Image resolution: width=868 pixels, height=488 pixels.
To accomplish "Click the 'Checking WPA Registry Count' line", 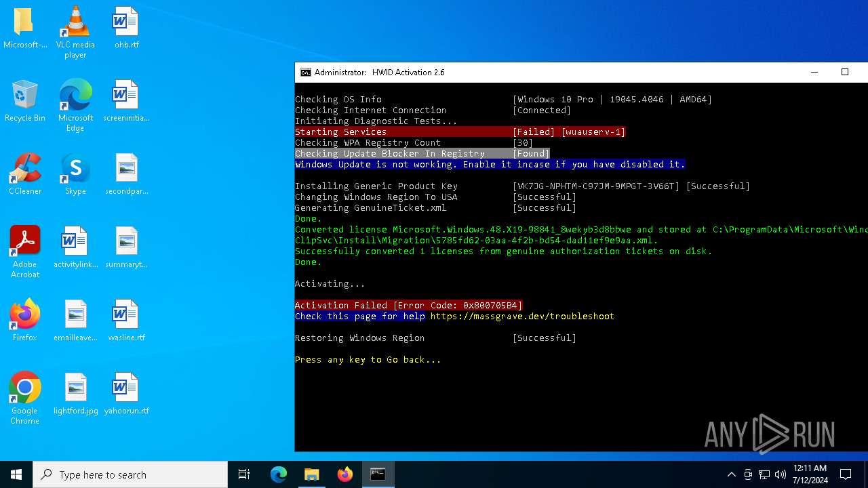I will click(x=414, y=143).
